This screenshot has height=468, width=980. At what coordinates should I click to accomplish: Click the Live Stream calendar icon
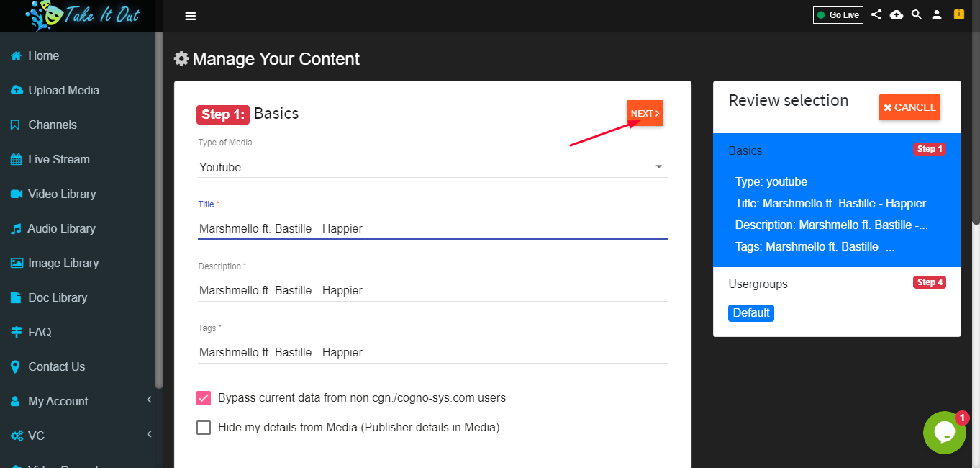pos(16,159)
